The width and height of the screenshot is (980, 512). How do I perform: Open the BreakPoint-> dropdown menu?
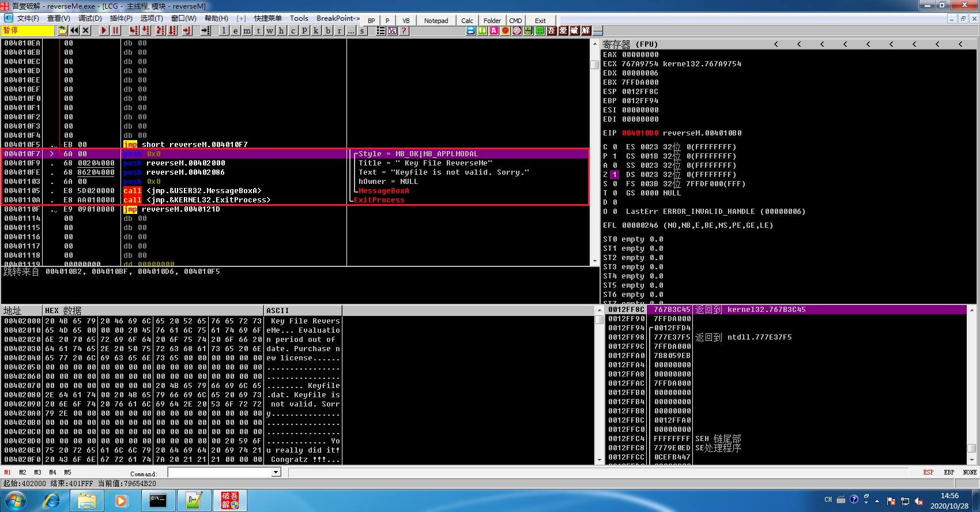click(x=338, y=18)
